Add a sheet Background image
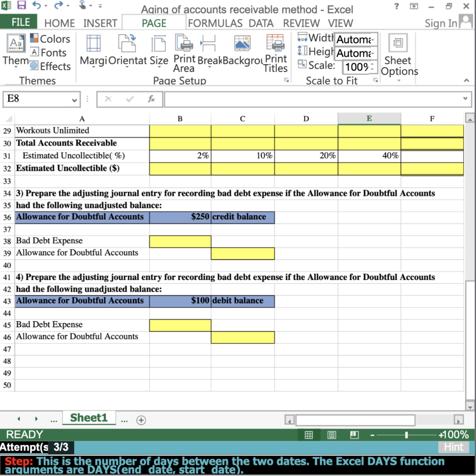Viewport: 476px width, 476px height. click(x=242, y=51)
